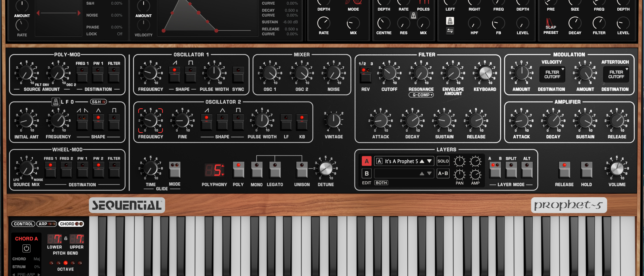This screenshot has height=276, width=644.
Task: Open layer B preset list arrow
Action: click(x=429, y=173)
